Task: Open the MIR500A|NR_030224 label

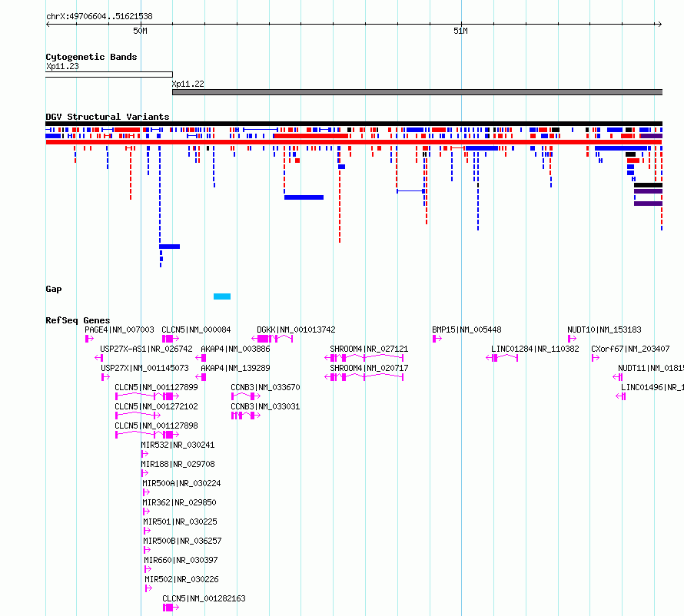Action: coord(181,483)
